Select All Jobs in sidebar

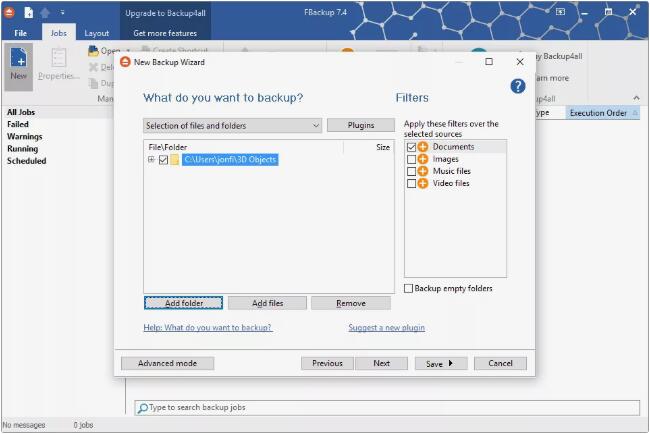click(21, 112)
